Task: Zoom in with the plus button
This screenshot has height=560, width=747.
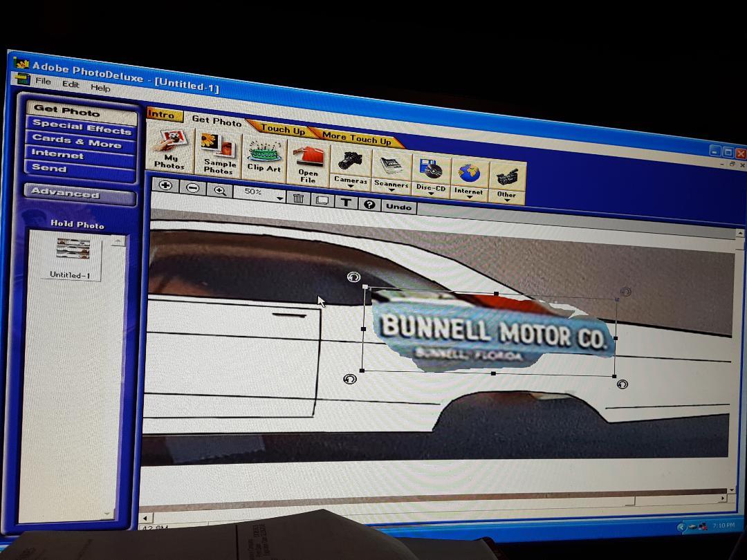Action: click(165, 185)
